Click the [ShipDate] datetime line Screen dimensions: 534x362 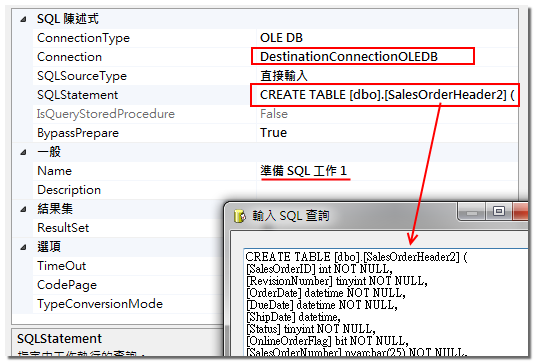pyautogui.click(x=293, y=317)
